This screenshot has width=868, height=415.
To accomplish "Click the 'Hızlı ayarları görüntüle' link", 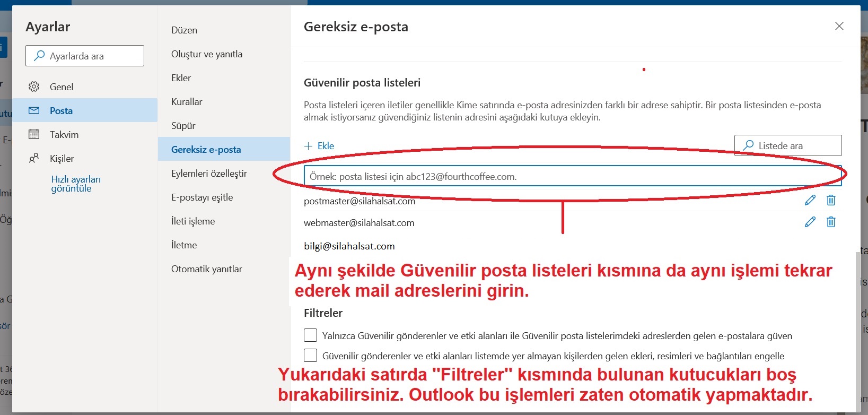I will (75, 184).
